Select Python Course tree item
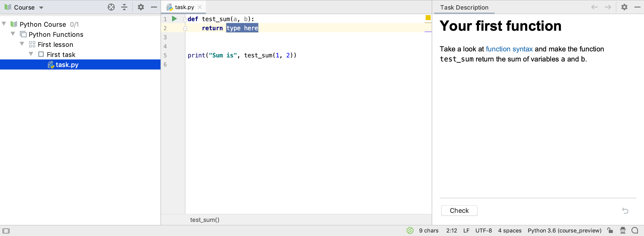Screen dimensions: 644x236 click(x=43, y=24)
